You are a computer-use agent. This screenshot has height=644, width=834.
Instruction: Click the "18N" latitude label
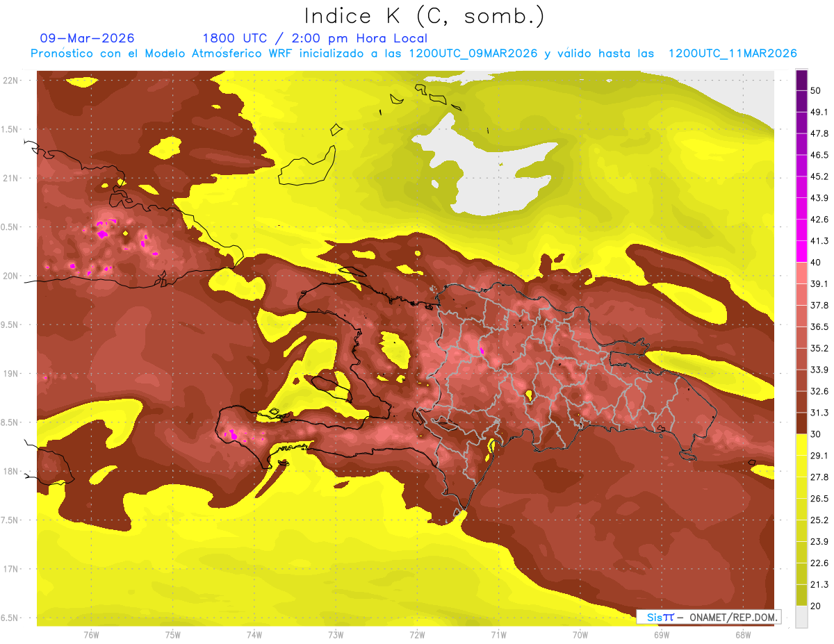tap(11, 472)
